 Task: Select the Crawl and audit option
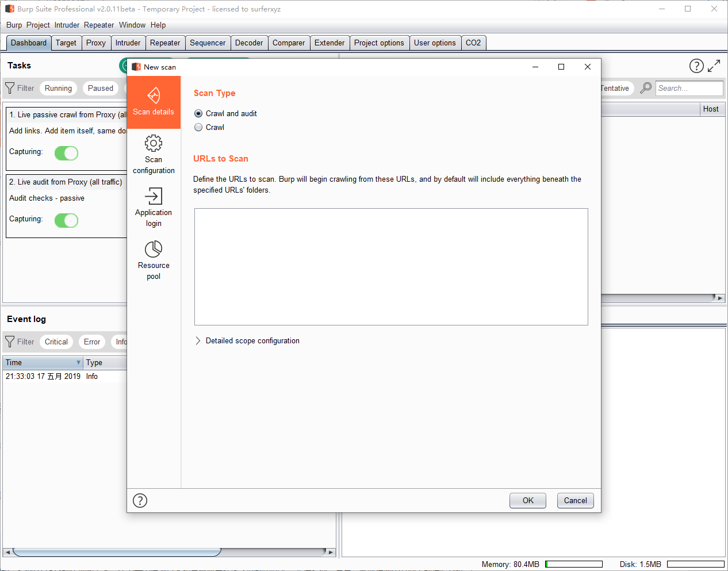tap(198, 114)
